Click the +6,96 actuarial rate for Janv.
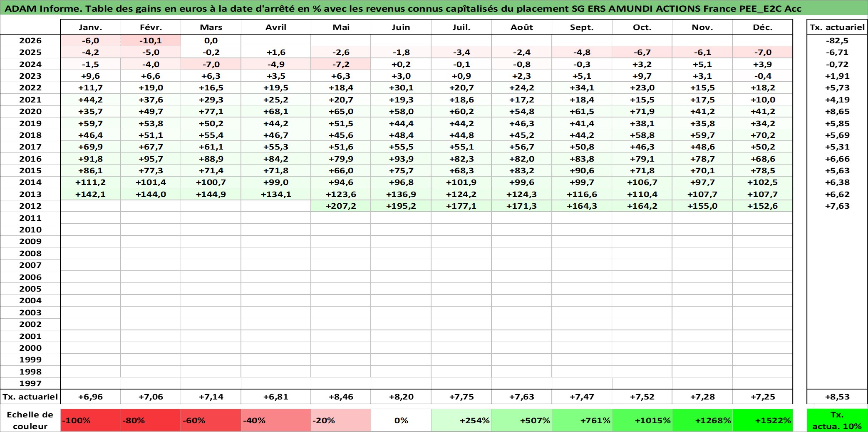Screen dimensions: 868x432 90,397
